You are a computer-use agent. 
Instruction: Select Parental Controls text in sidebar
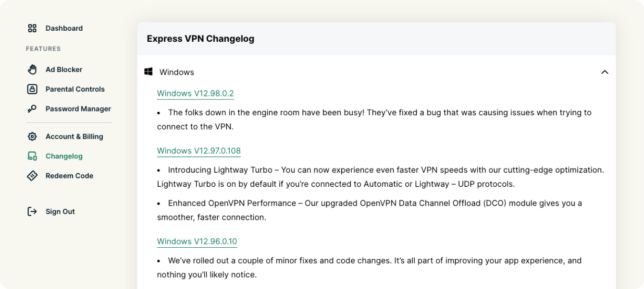click(x=75, y=89)
